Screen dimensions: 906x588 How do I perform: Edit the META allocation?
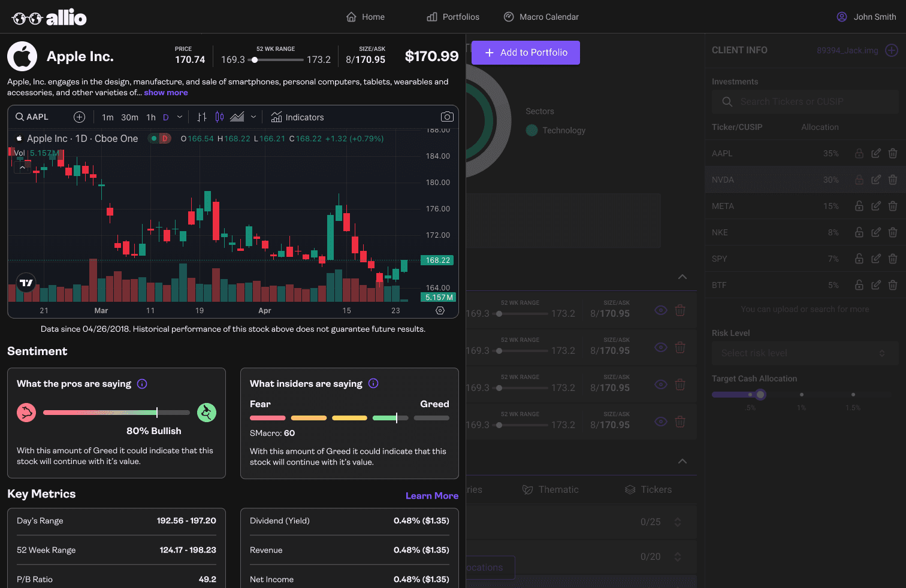[876, 206]
